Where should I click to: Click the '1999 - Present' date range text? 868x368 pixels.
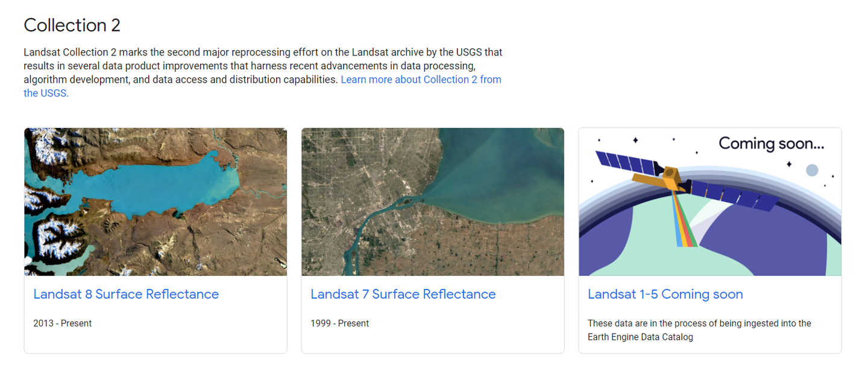[x=340, y=323]
